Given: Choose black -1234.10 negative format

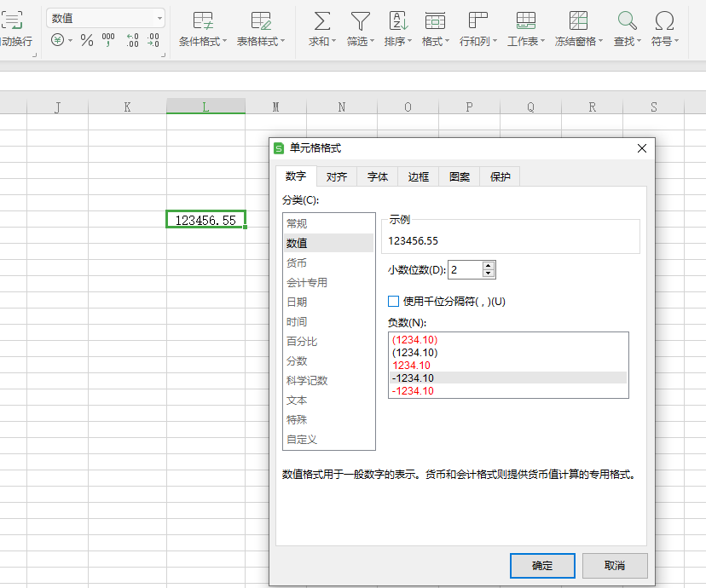Looking at the screenshot, I should (508, 378).
